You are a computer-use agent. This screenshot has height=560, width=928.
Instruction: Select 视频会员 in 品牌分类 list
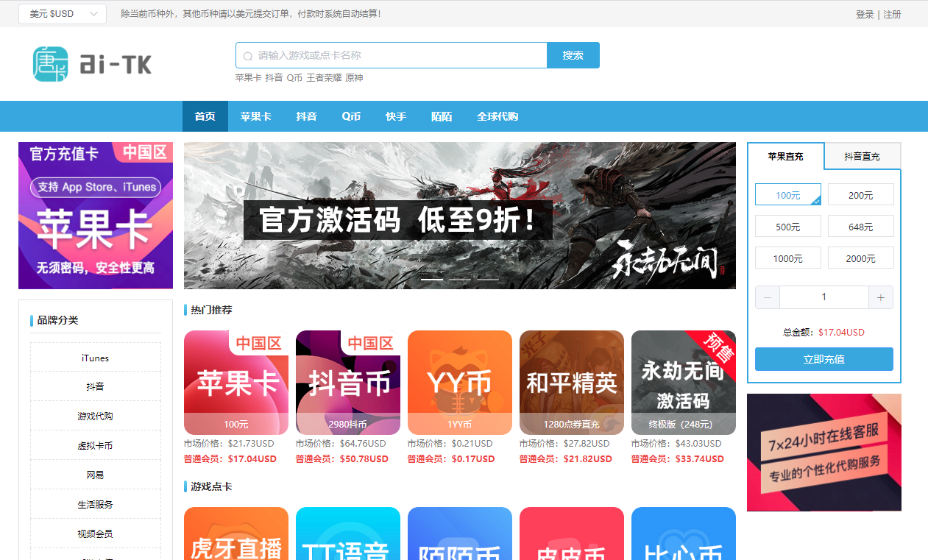click(96, 534)
